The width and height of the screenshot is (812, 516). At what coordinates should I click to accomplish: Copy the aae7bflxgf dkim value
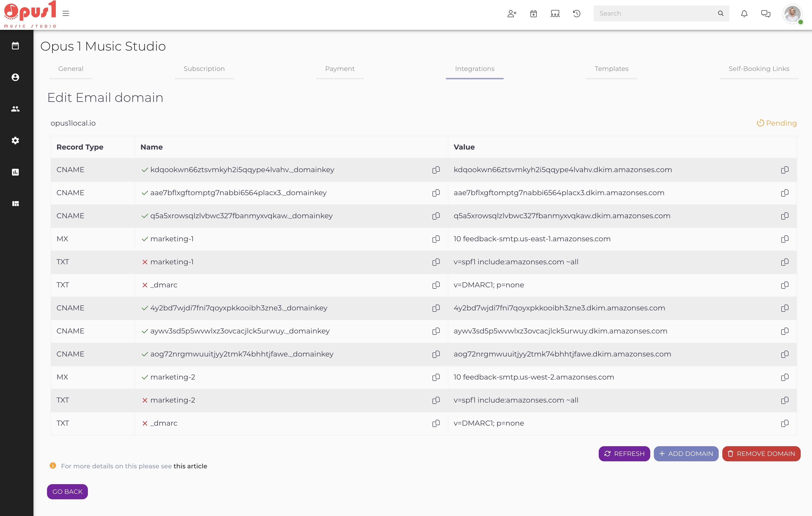(x=785, y=193)
